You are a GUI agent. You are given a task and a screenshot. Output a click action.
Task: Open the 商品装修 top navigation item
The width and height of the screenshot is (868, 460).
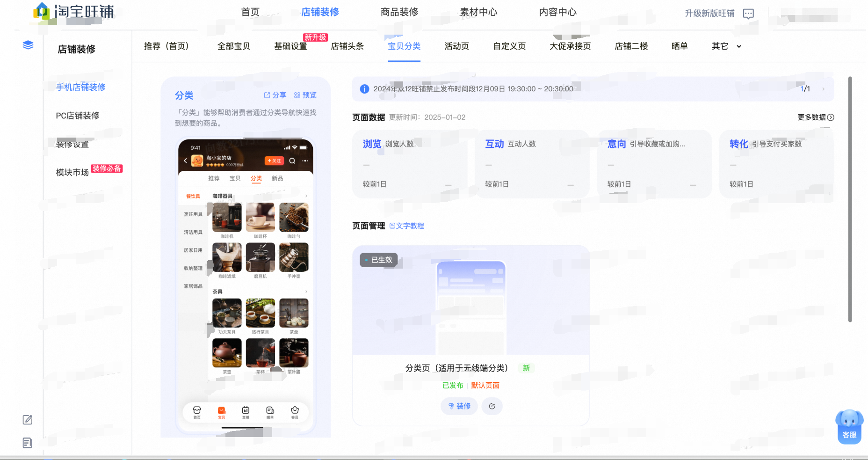click(399, 12)
